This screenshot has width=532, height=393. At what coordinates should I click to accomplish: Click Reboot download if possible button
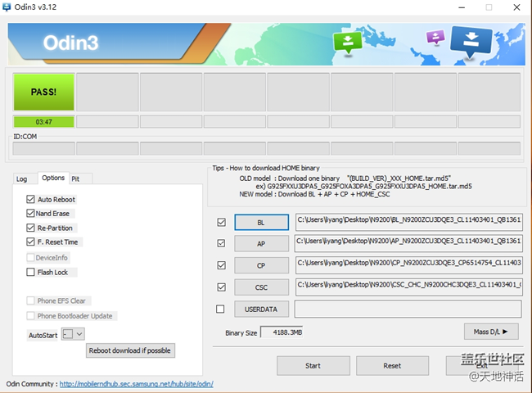click(x=130, y=350)
